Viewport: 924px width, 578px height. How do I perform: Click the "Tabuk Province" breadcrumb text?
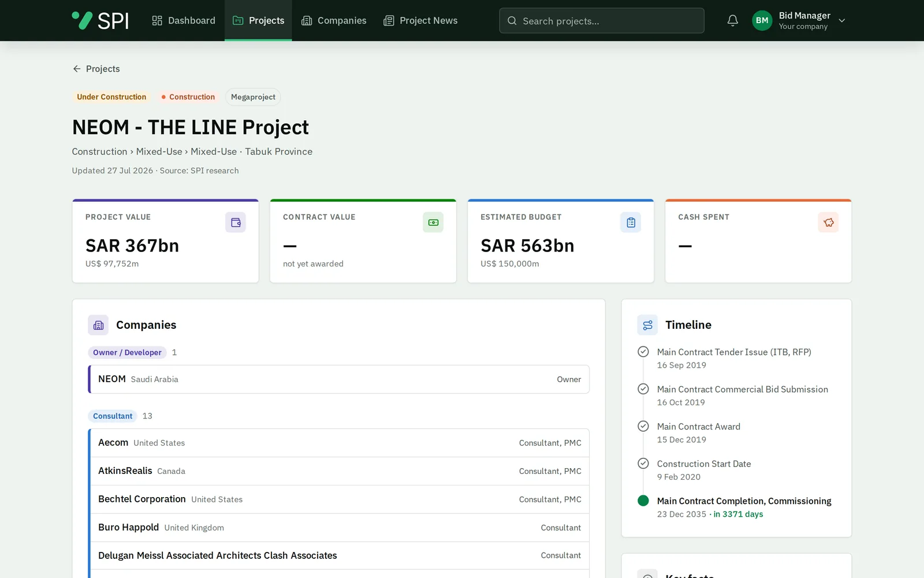[x=278, y=151]
